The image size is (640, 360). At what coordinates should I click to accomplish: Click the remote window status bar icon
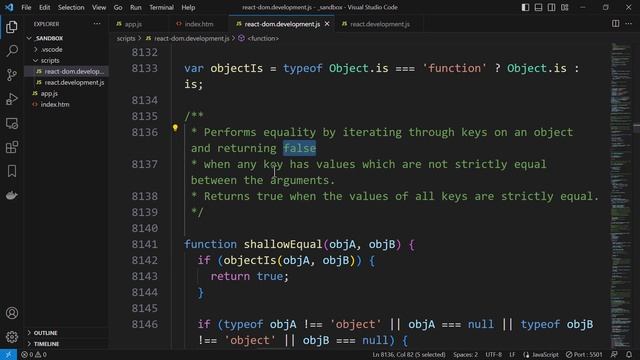click(8, 355)
